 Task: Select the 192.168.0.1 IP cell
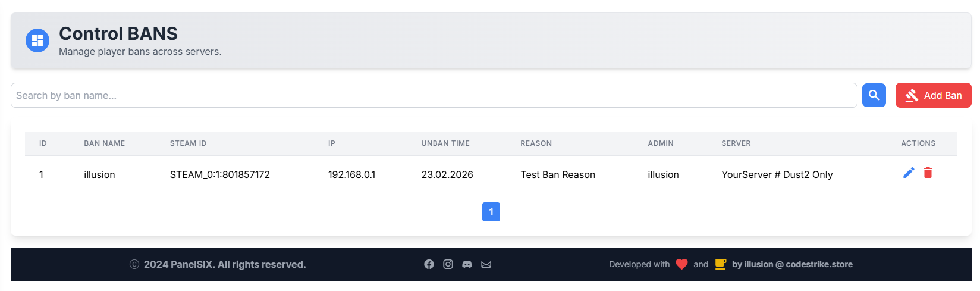[x=351, y=174]
